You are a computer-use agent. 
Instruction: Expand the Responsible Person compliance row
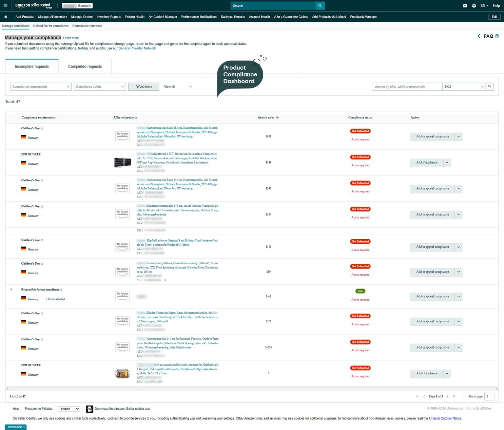pyautogui.click(x=11, y=289)
